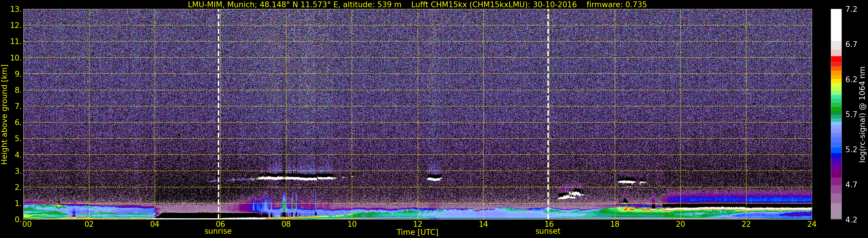Click the colorbar tick label '7.2'

point(851,10)
